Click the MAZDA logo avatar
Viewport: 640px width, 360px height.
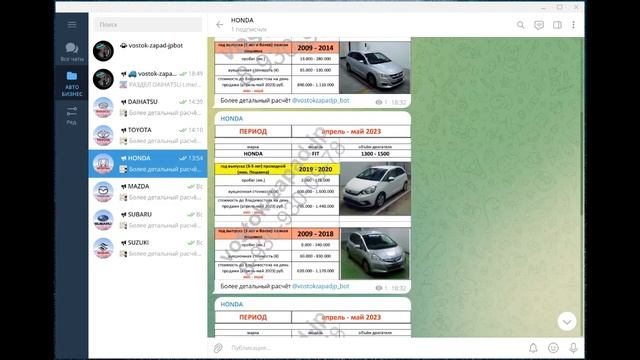(x=103, y=192)
